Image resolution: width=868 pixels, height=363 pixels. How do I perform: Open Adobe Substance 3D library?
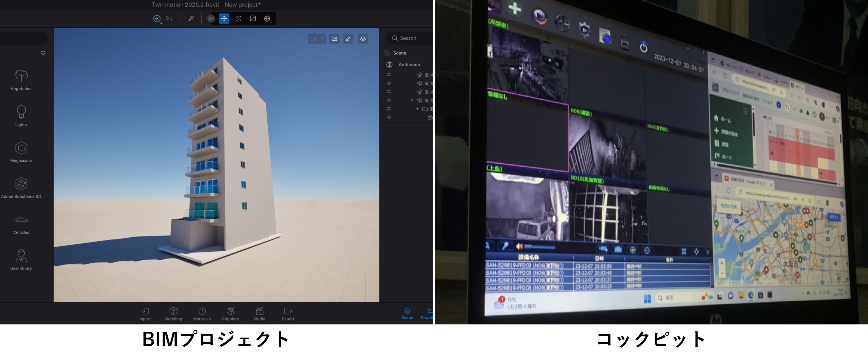coord(21,188)
